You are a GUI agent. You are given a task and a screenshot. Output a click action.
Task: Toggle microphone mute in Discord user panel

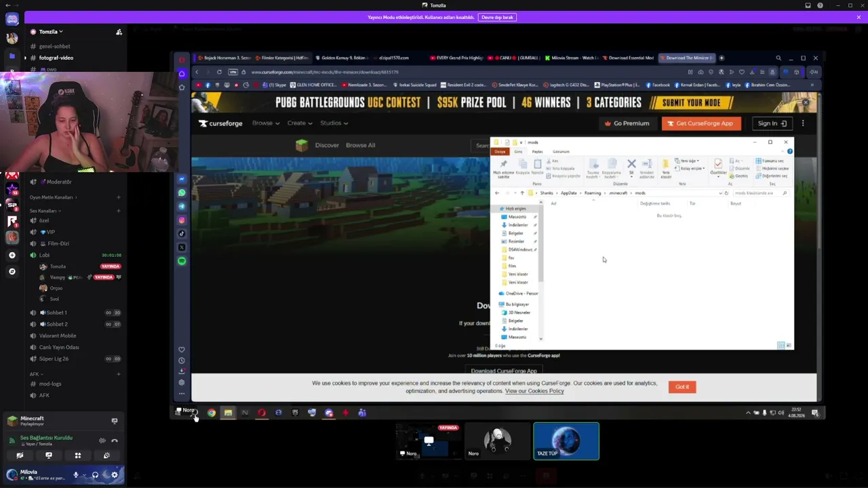point(76,474)
